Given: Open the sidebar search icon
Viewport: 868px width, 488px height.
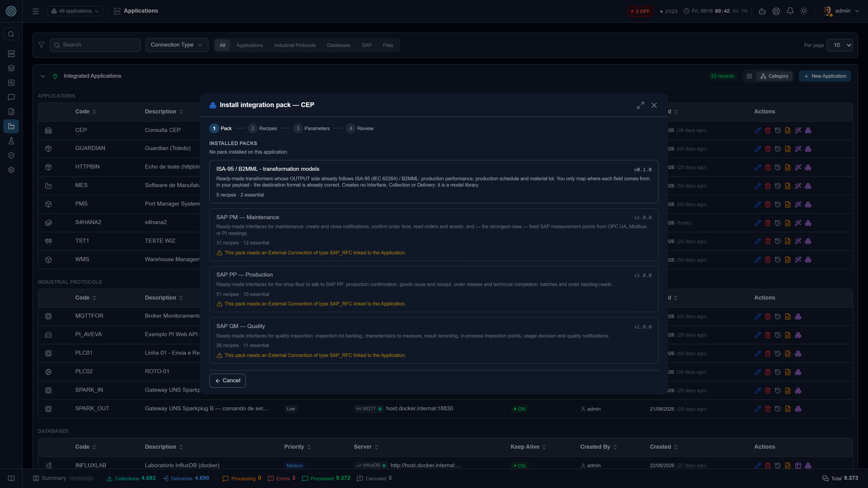Looking at the screenshot, I should (11, 34).
